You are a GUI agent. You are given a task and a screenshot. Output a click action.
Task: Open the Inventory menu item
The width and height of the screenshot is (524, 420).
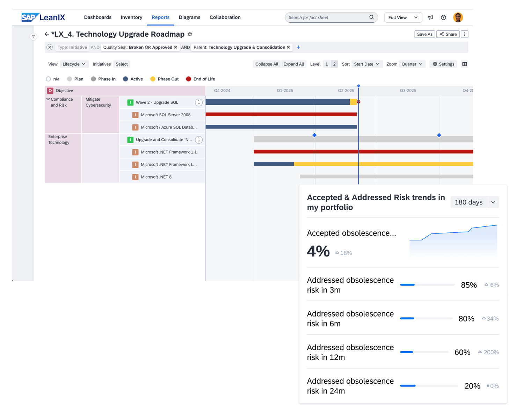point(131,17)
